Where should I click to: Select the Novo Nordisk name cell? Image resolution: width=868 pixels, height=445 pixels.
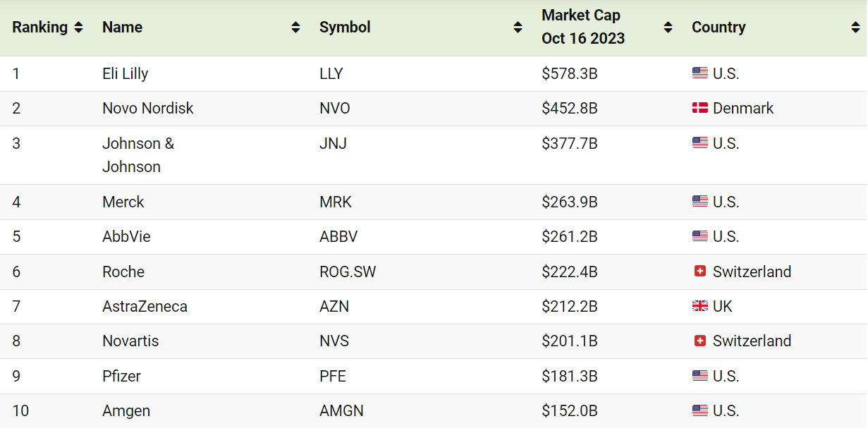(x=147, y=109)
